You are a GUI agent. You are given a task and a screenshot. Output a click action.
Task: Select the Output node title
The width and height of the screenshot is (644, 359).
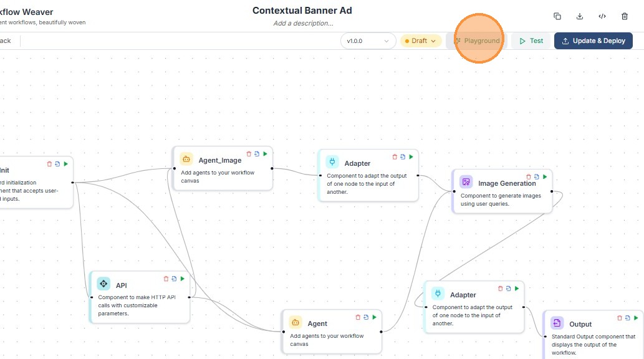click(x=580, y=324)
